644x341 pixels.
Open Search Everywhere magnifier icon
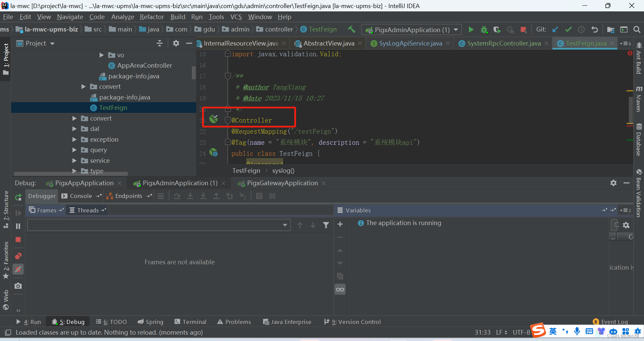(x=637, y=29)
